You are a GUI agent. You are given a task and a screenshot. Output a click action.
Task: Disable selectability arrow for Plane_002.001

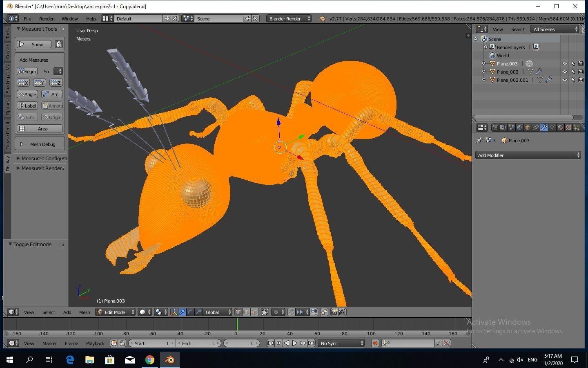(573, 80)
